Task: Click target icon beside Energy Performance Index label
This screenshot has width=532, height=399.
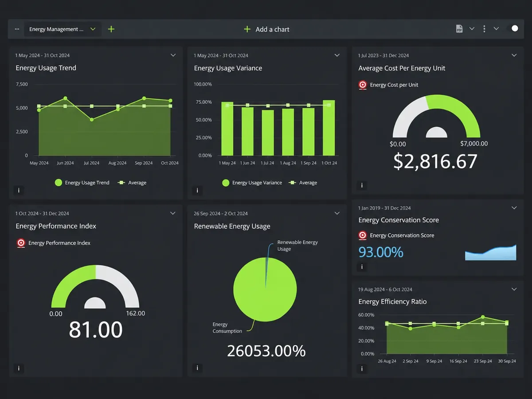Action: [x=20, y=243]
